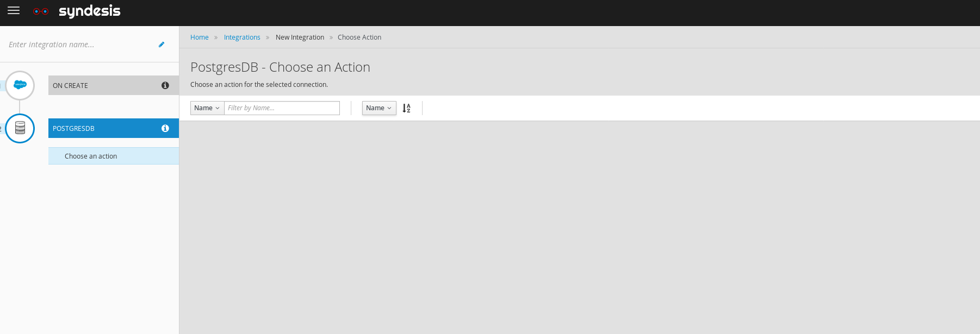Focus the Filter by Name field
Image resolution: width=980 pixels, height=334 pixels.
point(282,108)
